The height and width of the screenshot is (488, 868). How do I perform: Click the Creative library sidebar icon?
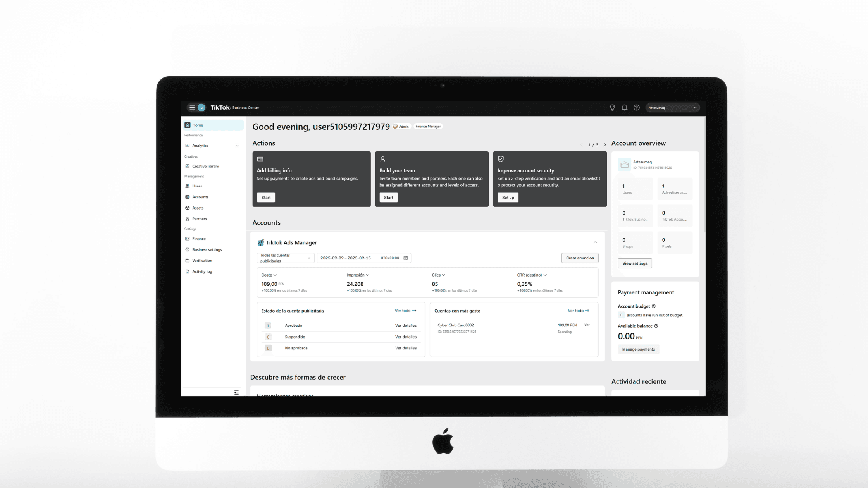point(188,167)
